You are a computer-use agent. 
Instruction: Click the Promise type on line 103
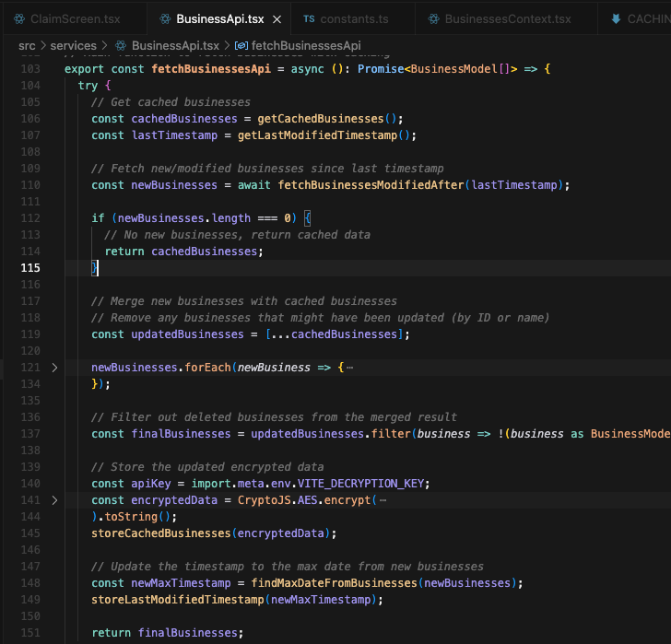click(381, 69)
